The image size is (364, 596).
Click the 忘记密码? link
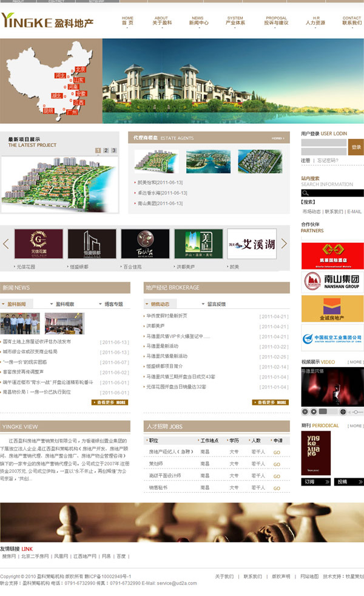coord(328,160)
